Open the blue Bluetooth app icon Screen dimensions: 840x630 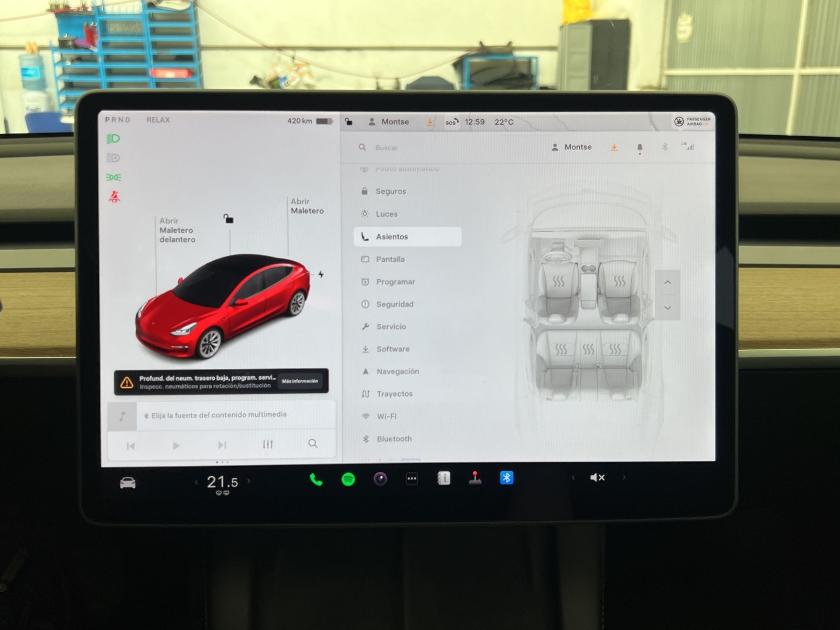(x=507, y=478)
